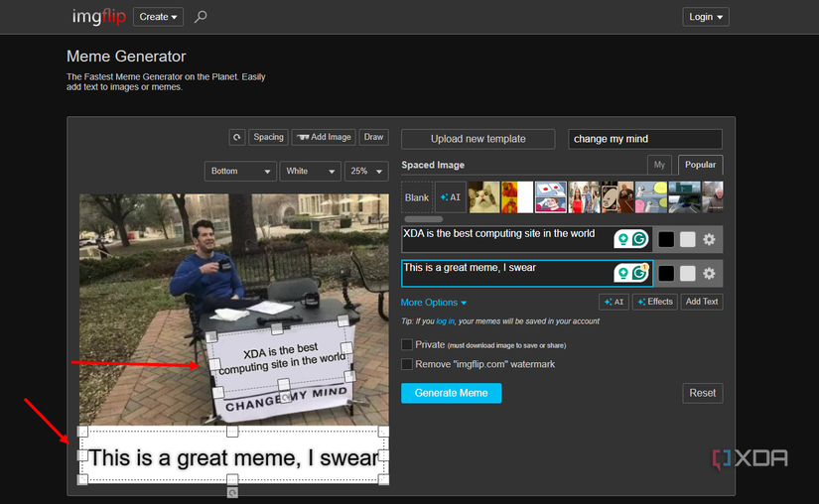
Task: Click Grammarly icon in XDA text box
Action: 639,239
